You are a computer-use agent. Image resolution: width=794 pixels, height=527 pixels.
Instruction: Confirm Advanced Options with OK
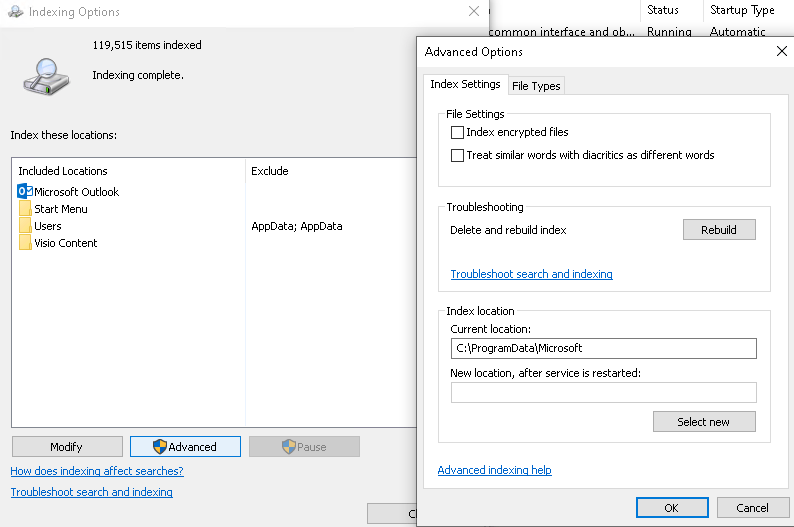tap(672, 508)
